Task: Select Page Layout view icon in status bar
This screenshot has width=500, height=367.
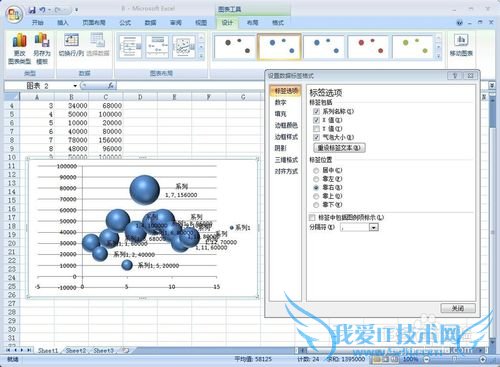Action: click(386, 359)
